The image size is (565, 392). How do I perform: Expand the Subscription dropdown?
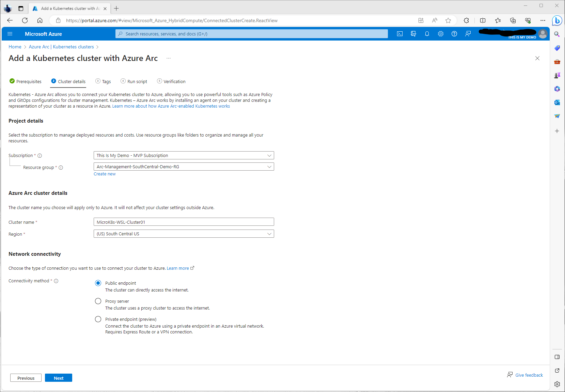coord(184,155)
